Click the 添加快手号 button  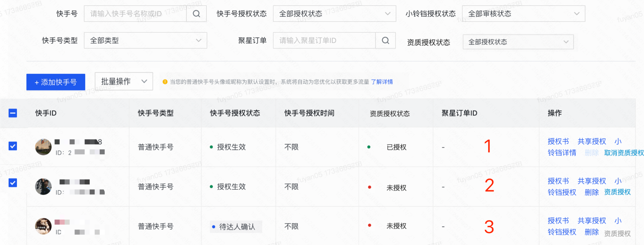(56, 82)
